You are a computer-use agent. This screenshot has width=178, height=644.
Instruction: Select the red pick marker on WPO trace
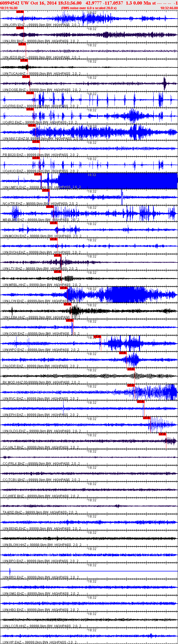[97, 337]
